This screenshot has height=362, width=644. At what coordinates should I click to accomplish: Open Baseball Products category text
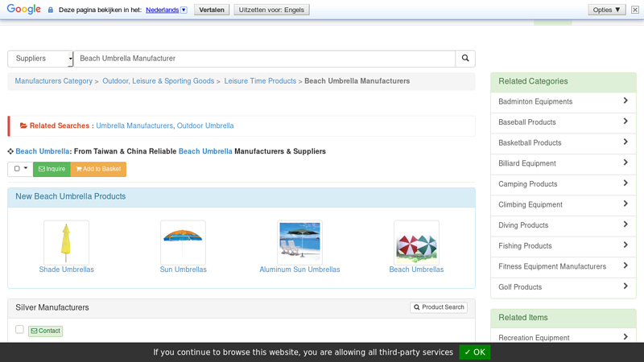tap(527, 122)
